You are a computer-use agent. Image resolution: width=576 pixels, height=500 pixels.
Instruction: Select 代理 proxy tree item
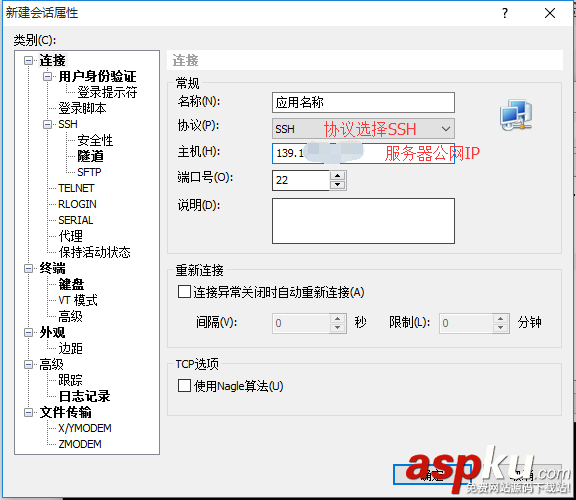[x=71, y=236]
